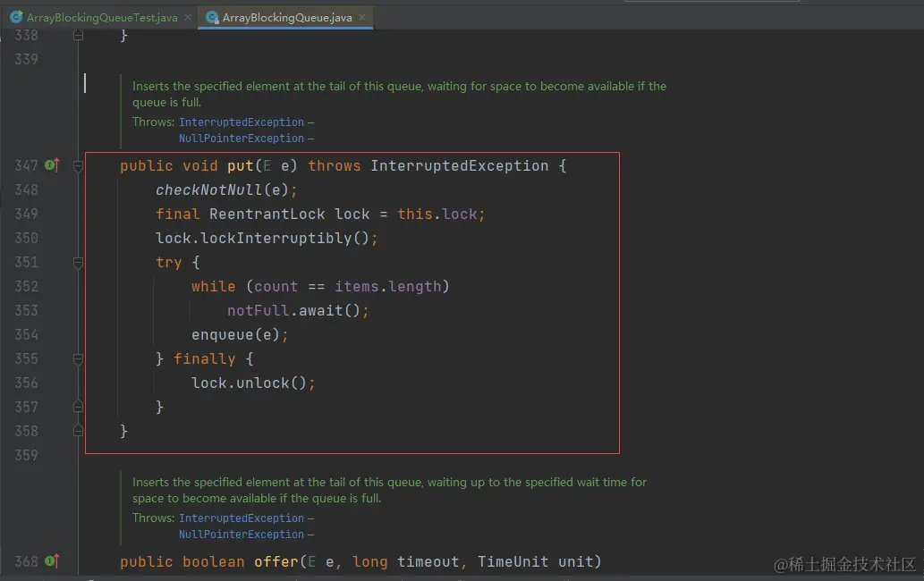The image size is (924, 581).
Task: Collapse the finally block fold marker at line 355
Action: pyautogui.click(x=78, y=359)
